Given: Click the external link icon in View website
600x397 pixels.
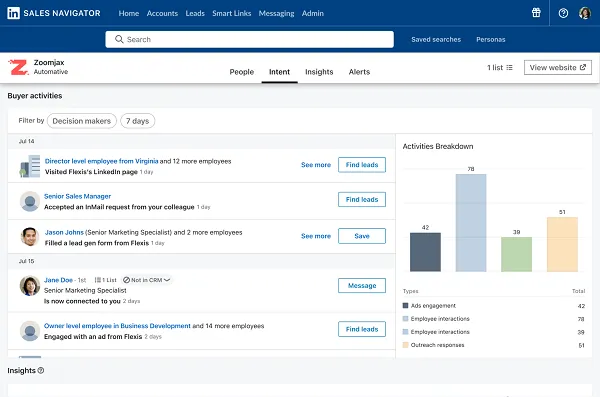Looking at the screenshot, I should (583, 67).
